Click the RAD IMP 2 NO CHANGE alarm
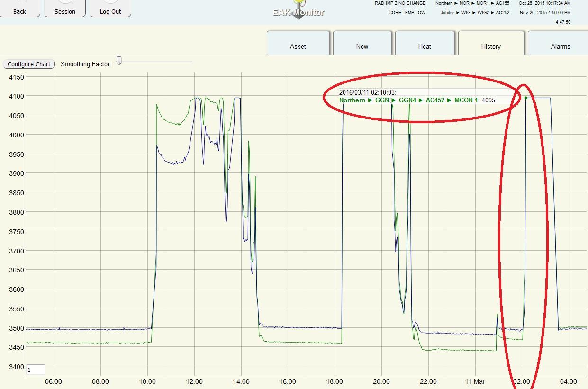 (400, 3)
